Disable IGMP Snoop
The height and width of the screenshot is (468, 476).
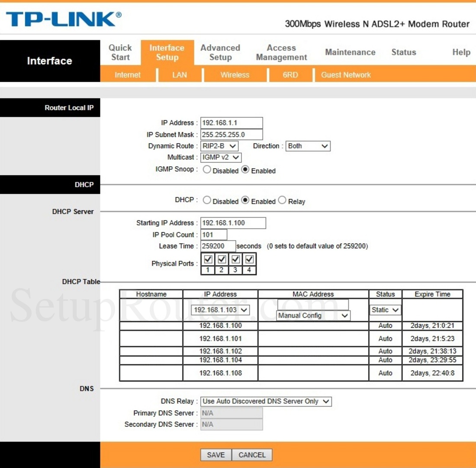(207, 170)
